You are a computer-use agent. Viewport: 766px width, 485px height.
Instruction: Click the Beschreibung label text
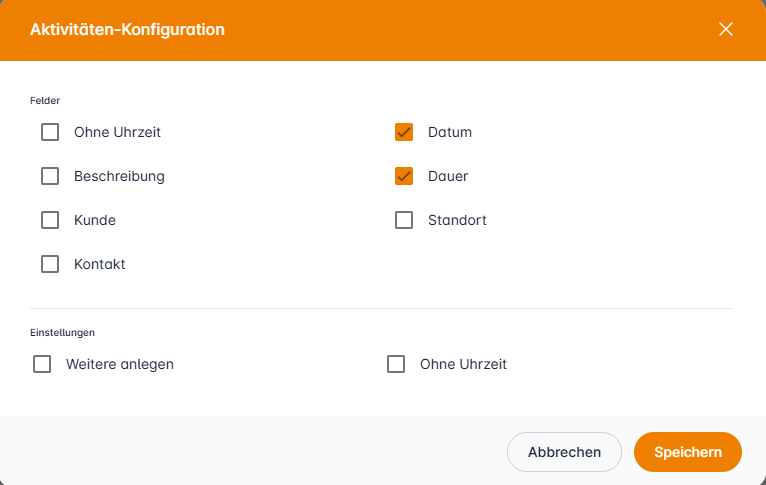(x=119, y=176)
